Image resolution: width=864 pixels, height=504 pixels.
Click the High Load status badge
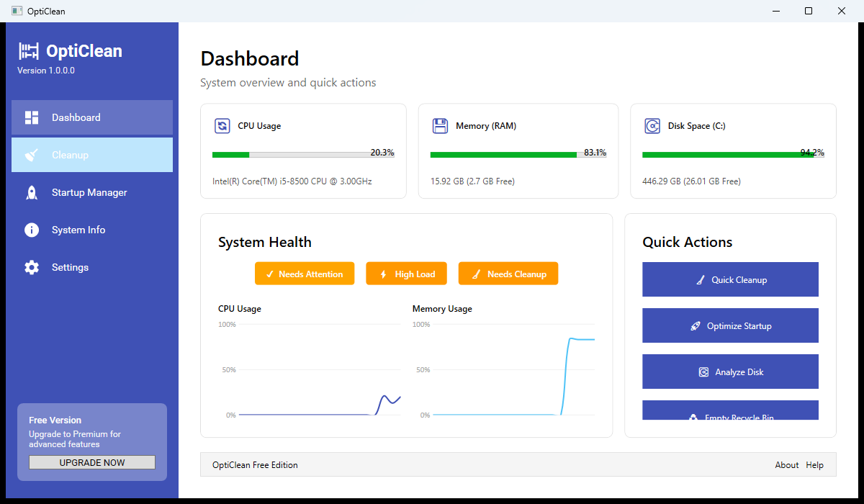[x=406, y=274]
